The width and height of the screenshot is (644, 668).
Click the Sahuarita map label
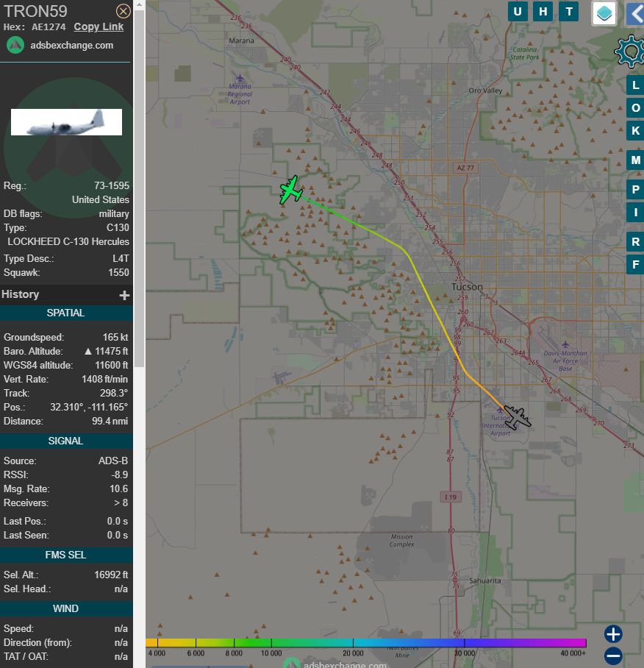point(484,580)
